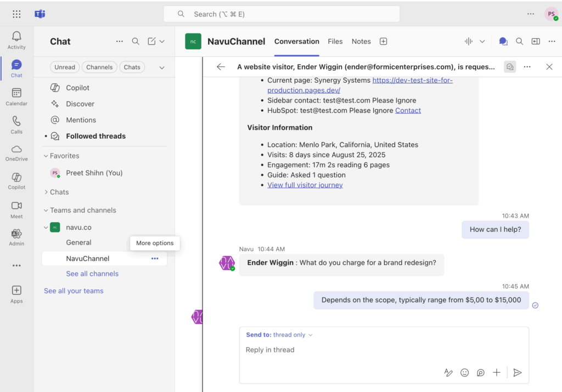Open the Calls section
Screen dimensions: 562x392
pyautogui.click(x=16, y=124)
